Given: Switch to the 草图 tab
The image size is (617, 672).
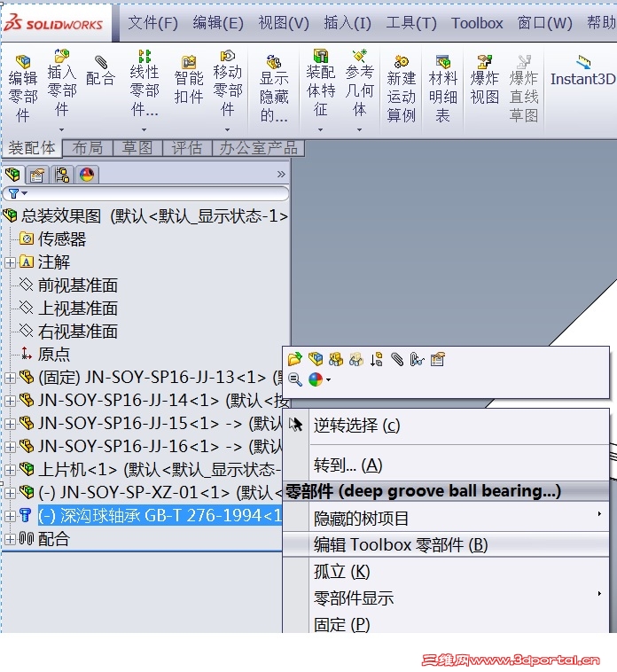Looking at the screenshot, I should pos(137,148).
